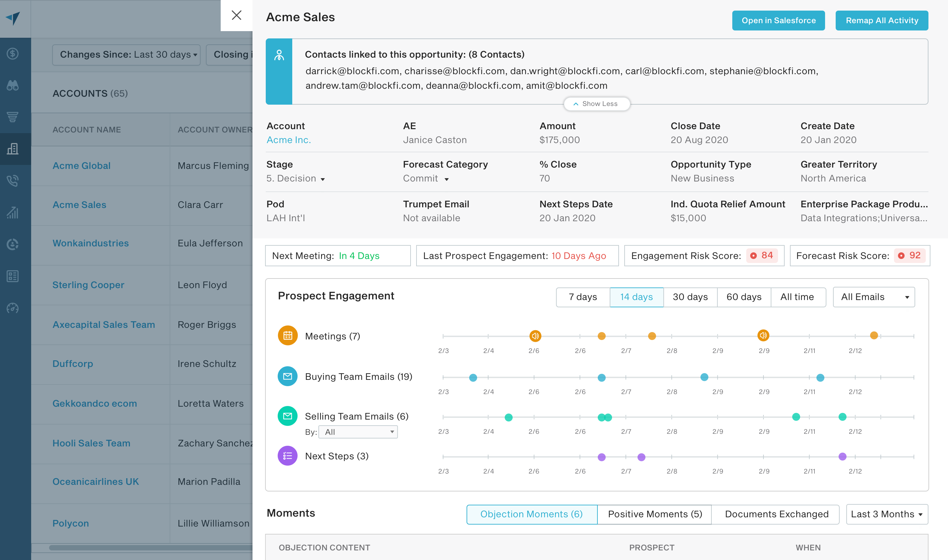
Task: Switch to Positive Moments tab
Action: 655,514
